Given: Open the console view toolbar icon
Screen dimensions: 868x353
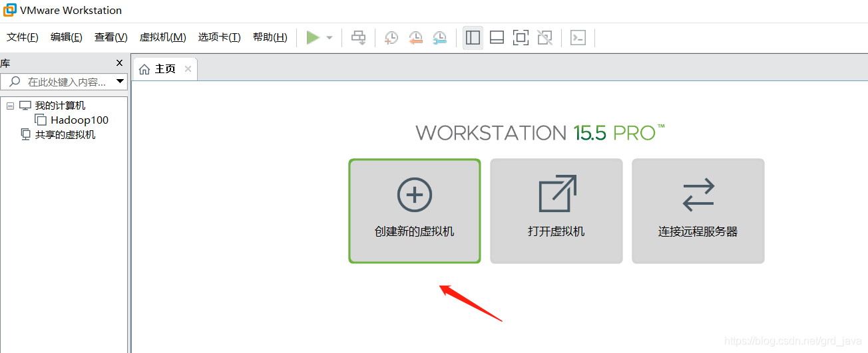Looking at the screenshot, I should coord(578,38).
